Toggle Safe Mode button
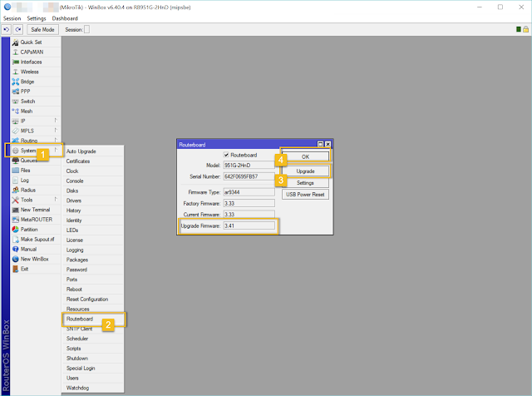Screen dimensions: 532x396 42,30
